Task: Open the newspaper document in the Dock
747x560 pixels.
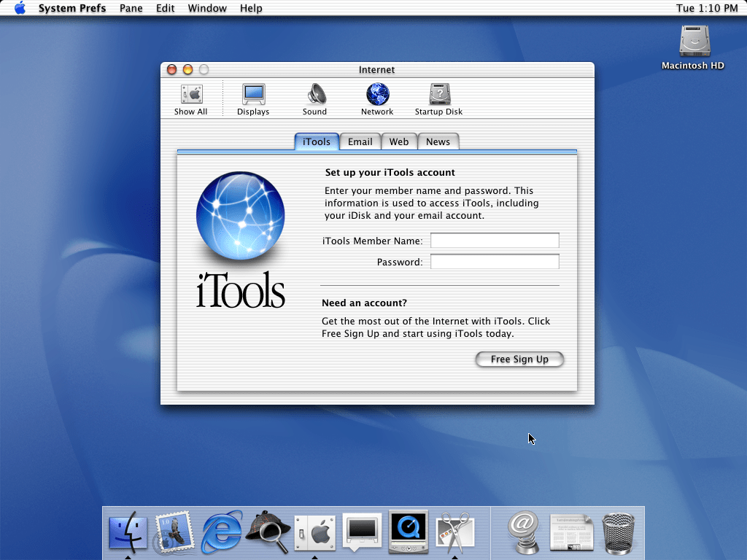Action: click(571, 532)
